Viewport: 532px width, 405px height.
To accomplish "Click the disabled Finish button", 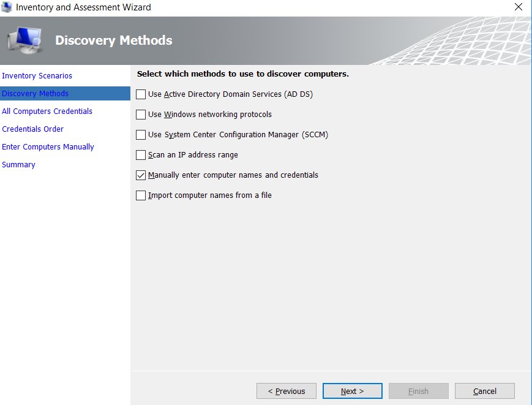I will coord(418,391).
